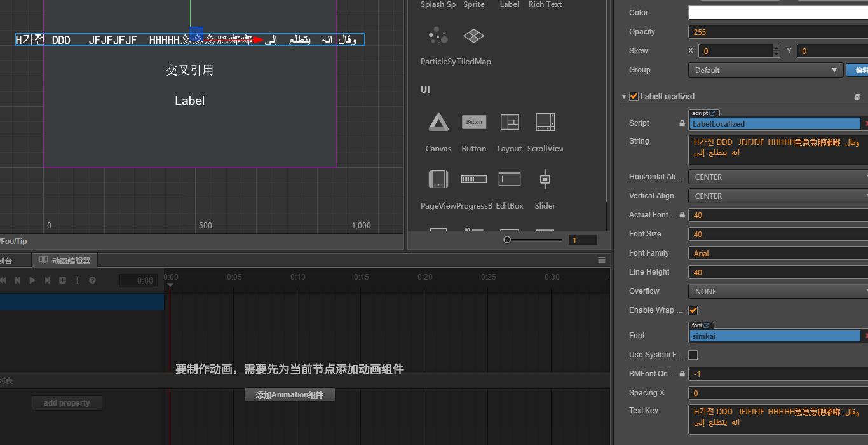The height and width of the screenshot is (445, 868).
Task: Click lock icon beside Script property
Action: [682, 123]
